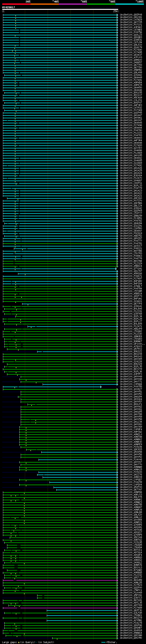Select the cyan ~100% legend color segment

[130, 4]
